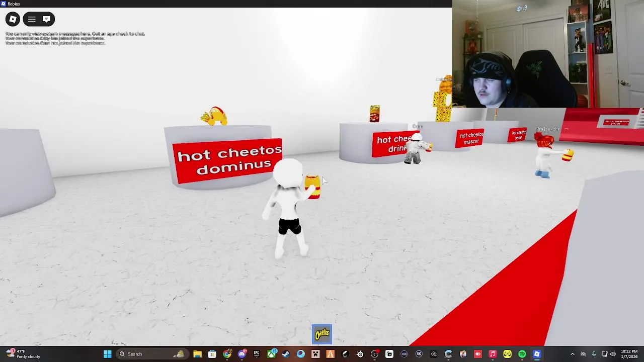Image resolution: width=644 pixels, height=362 pixels.
Task: Open Steam from the taskbar
Action: 286,354
